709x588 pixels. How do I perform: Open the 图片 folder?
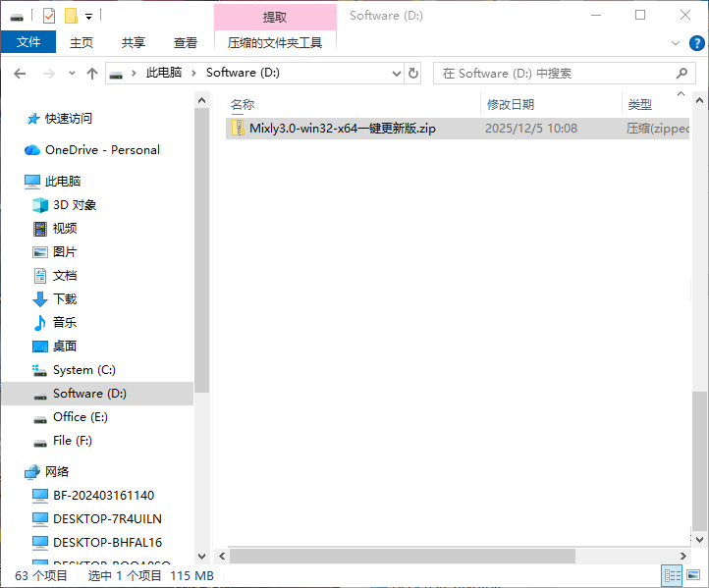pos(65,252)
